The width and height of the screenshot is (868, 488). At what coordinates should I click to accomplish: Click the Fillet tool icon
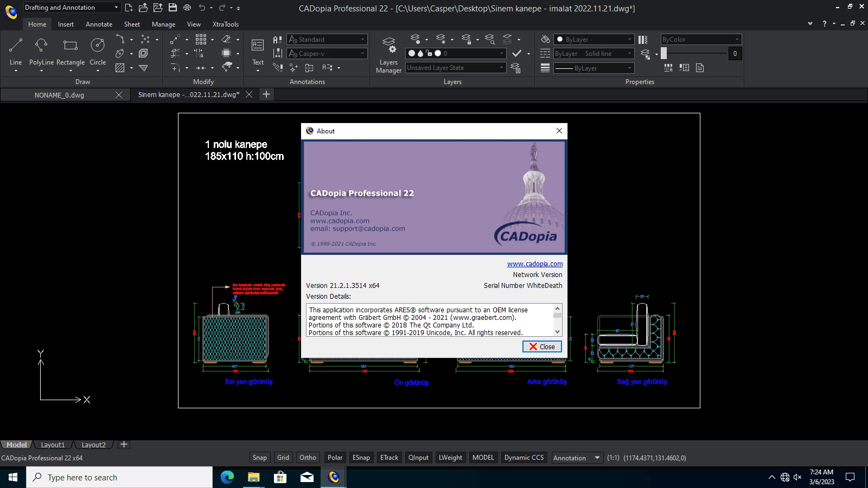(175, 68)
